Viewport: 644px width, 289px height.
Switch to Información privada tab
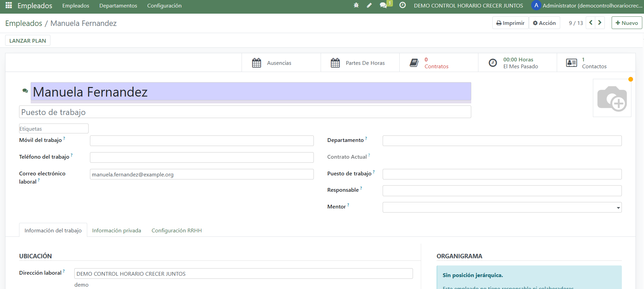(x=117, y=231)
